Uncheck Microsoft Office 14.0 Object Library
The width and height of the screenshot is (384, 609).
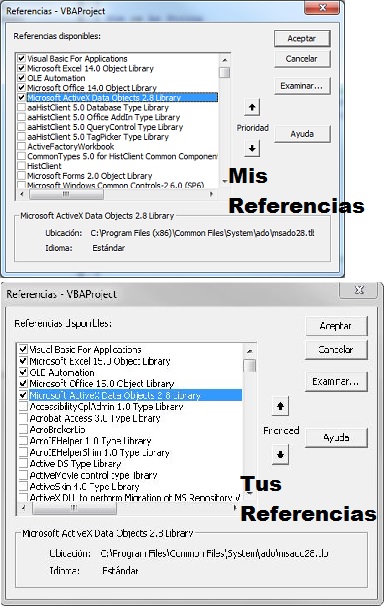coord(22,88)
